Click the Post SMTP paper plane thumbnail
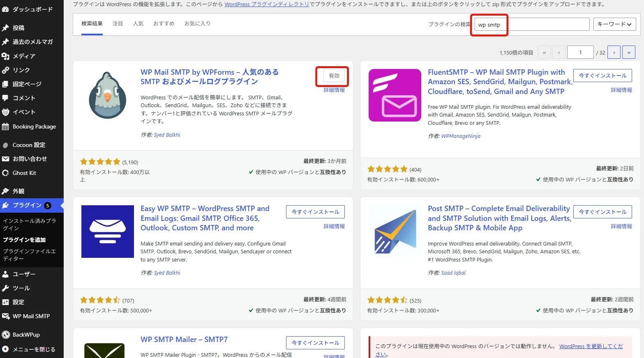Screen dimensions: 644x358 [395, 232]
